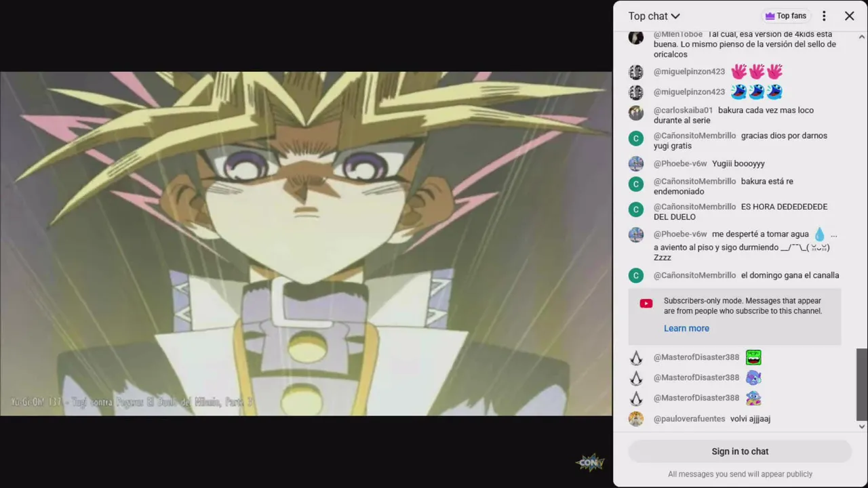Click green laughing emoji from MasterofDisaster388
The image size is (868, 488).
coord(753,357)
